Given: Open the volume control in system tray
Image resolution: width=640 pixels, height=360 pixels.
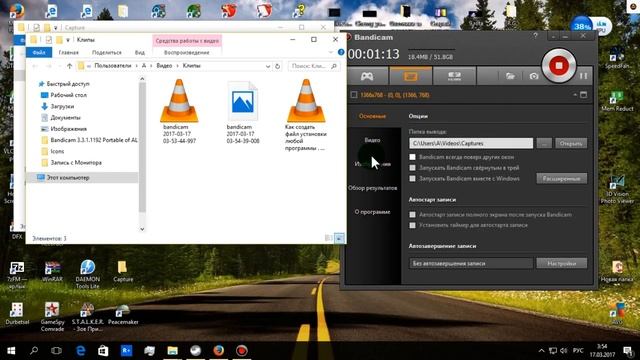Looking at the screenshot, I should pos(564,351).
